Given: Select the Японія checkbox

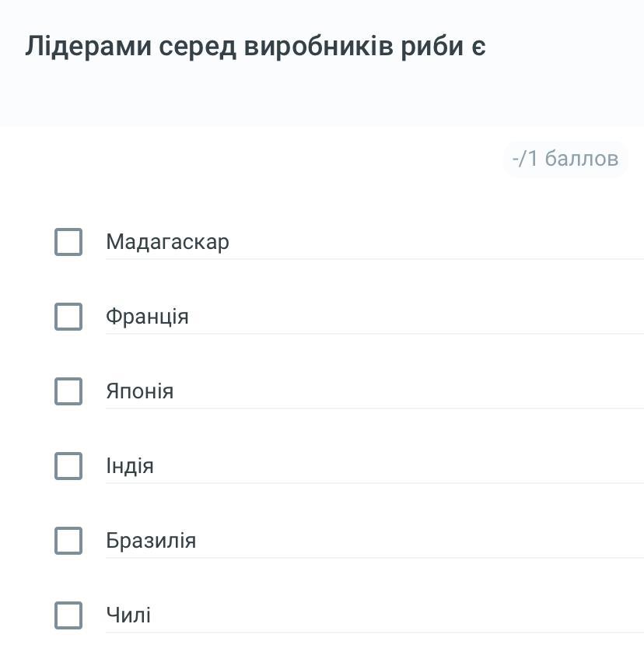Looking at the screenshot, I should pos(68,391).
